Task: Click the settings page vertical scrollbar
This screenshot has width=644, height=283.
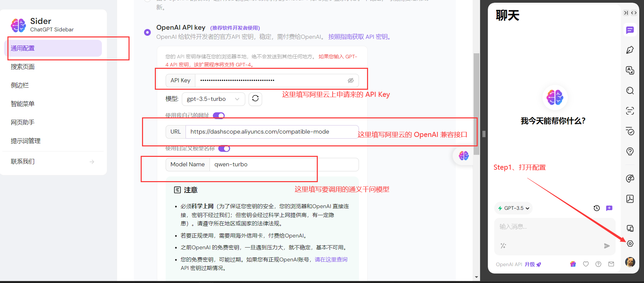Action: click(476, 104)
